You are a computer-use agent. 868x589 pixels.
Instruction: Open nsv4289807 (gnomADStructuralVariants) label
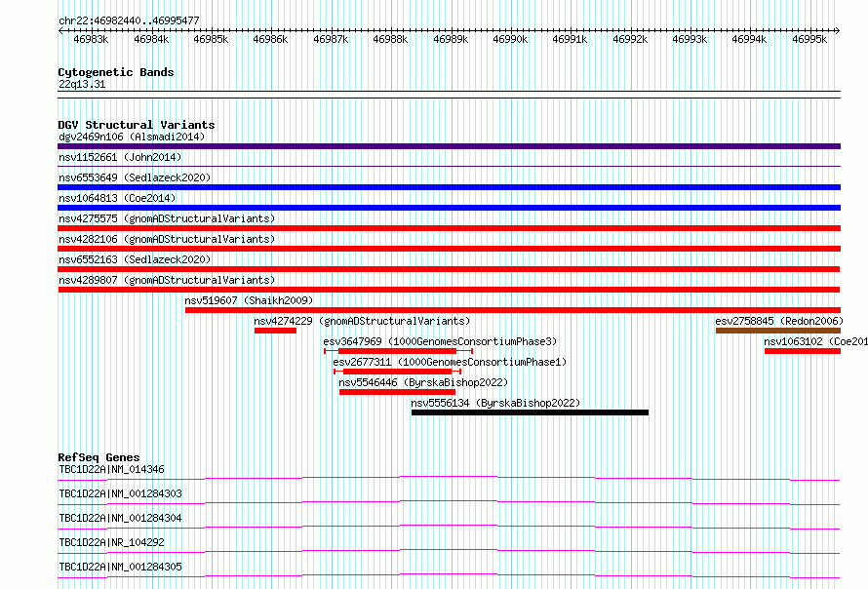click(167, 280)
